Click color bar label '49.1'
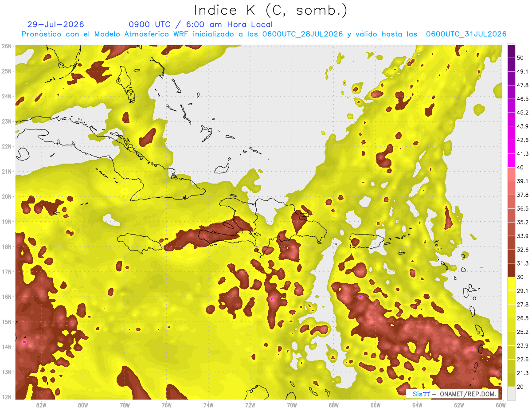The image size is (532, 411). pos(522,71)
